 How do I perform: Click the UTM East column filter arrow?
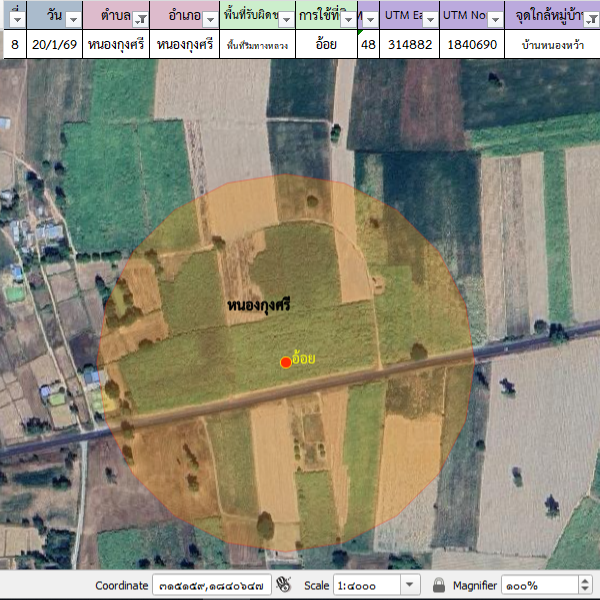coord(429,19)
